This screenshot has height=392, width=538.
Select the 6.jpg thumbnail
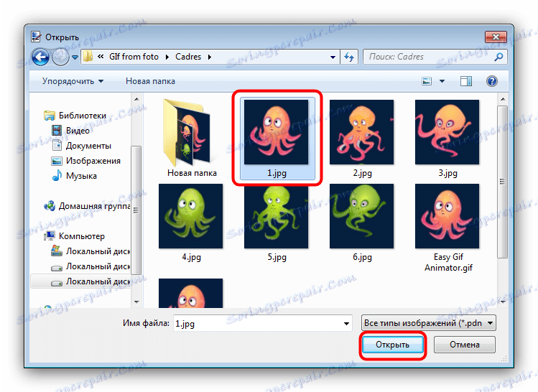click(x=361, y=216)
